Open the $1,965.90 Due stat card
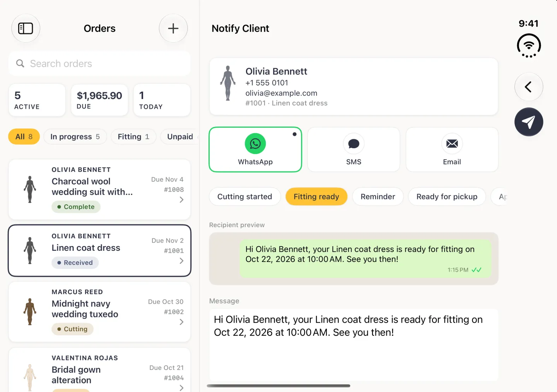The width and height of the screenshot is (557, 392). [x=99, y=100]
